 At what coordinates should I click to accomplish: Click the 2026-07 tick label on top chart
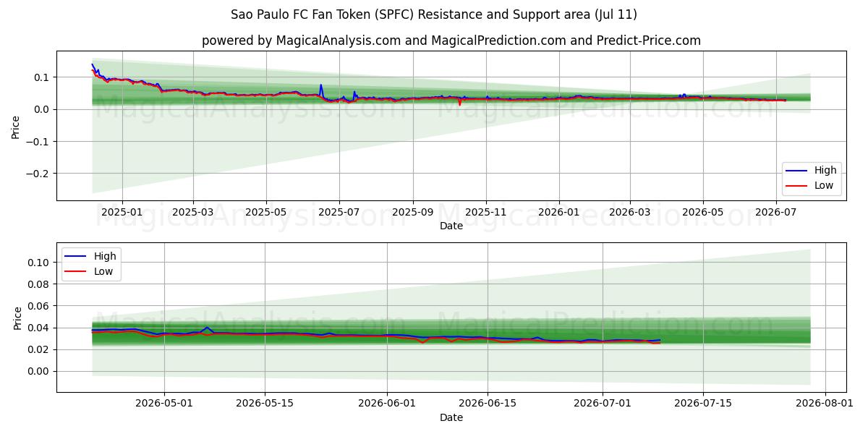tap(775, 212)
